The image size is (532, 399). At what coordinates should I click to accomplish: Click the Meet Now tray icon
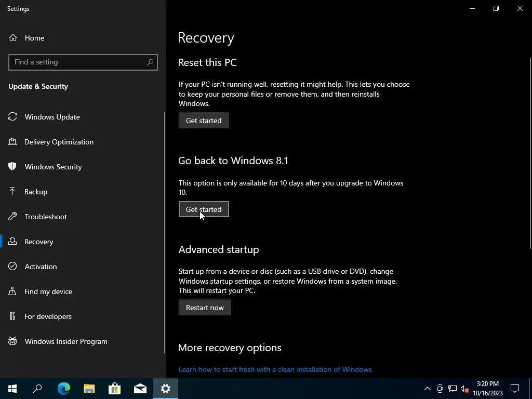tap(440, 389)
